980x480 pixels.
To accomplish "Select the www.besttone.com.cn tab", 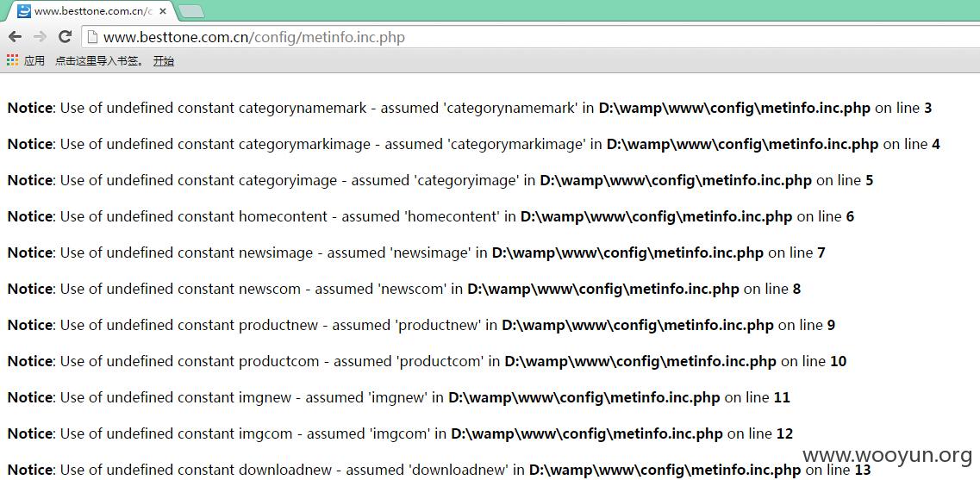I will point(91,11).
